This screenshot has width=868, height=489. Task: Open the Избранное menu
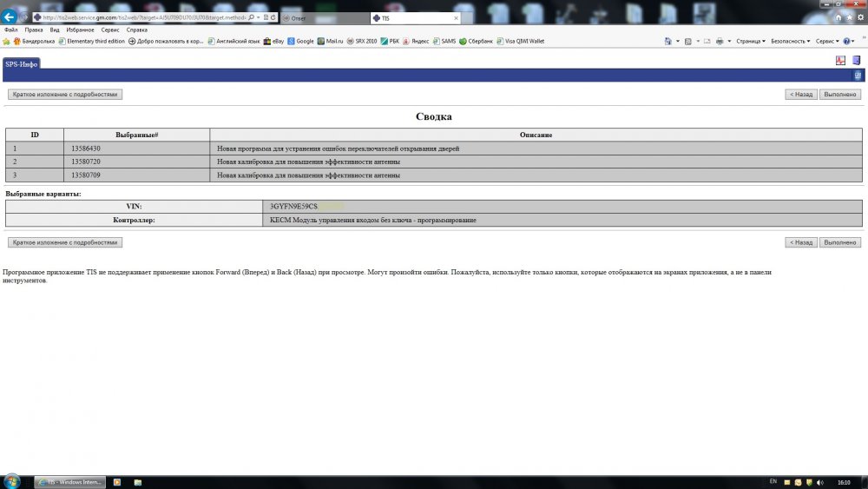[x=80, y=30]
